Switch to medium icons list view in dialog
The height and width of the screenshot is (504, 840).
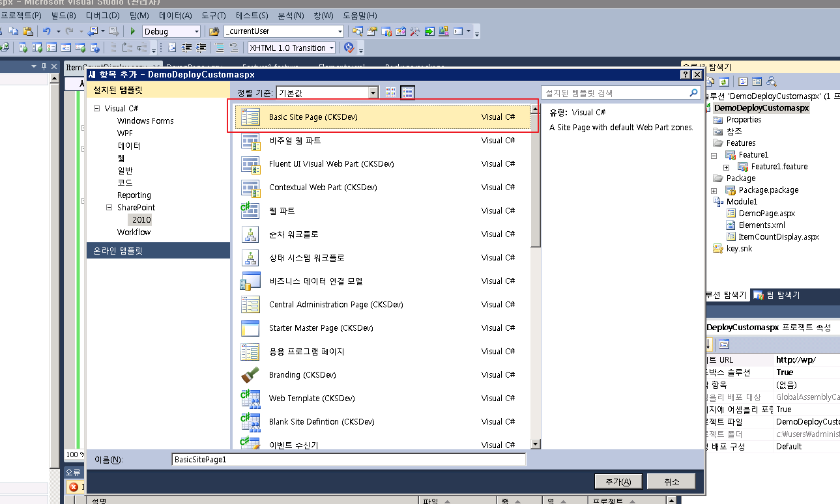[408, 93]
